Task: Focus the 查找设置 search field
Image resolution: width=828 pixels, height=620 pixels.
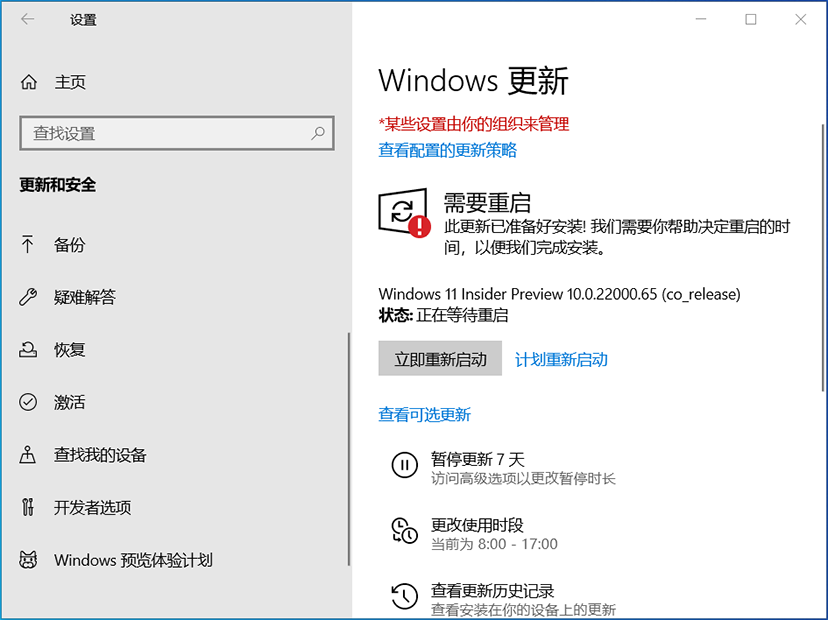Action: pyautogui.click(x=177, y=133)
